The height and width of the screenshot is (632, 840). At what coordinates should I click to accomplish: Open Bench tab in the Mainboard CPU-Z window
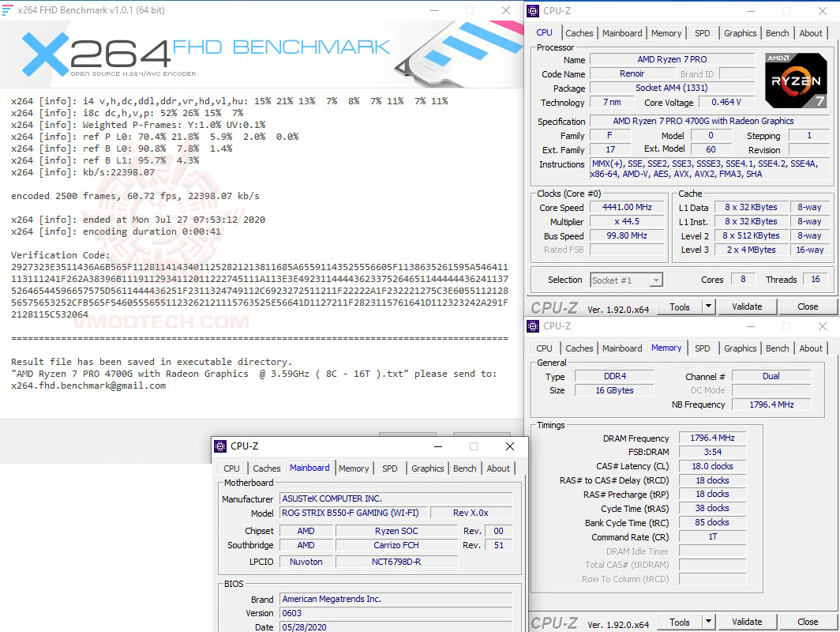tap(464, 468)
